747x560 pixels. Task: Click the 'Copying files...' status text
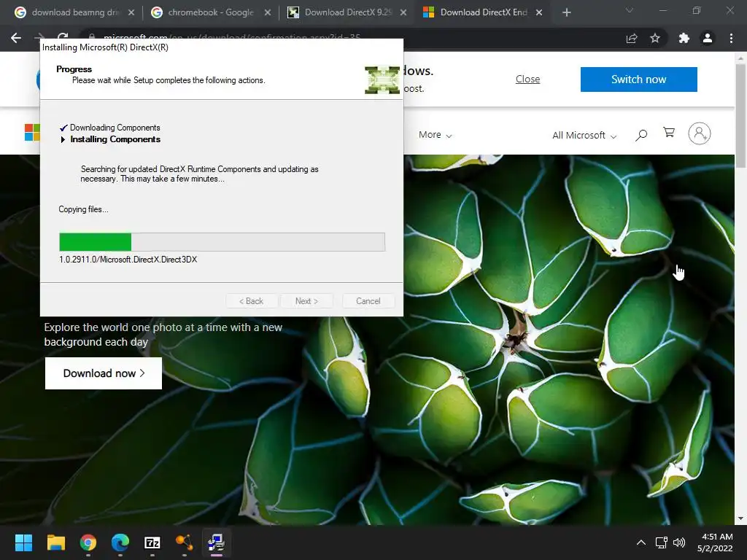83,209
